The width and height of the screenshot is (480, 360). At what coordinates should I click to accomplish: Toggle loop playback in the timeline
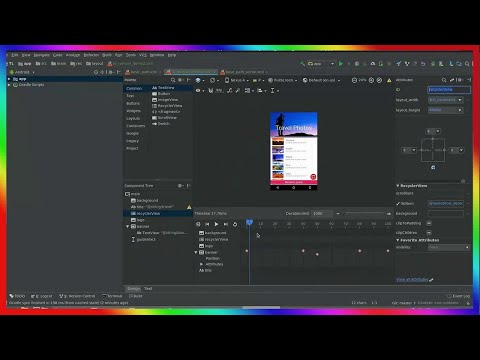pos(235,224)
